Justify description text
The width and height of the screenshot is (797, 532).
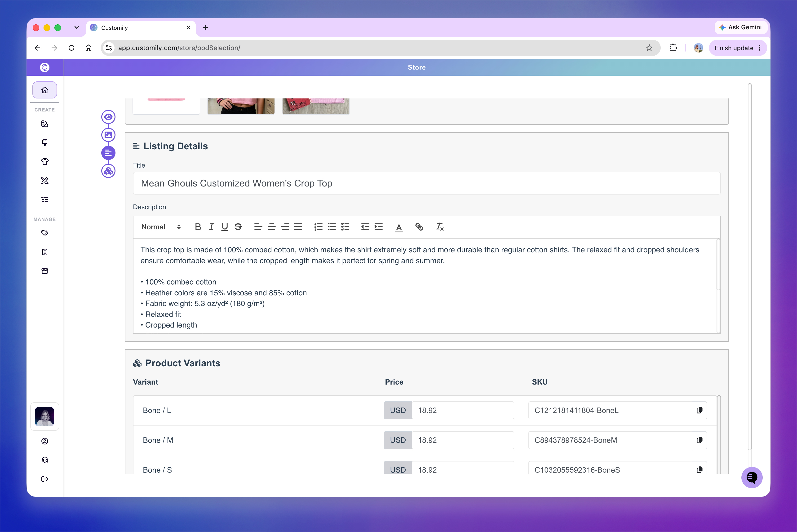pos(298,227)
